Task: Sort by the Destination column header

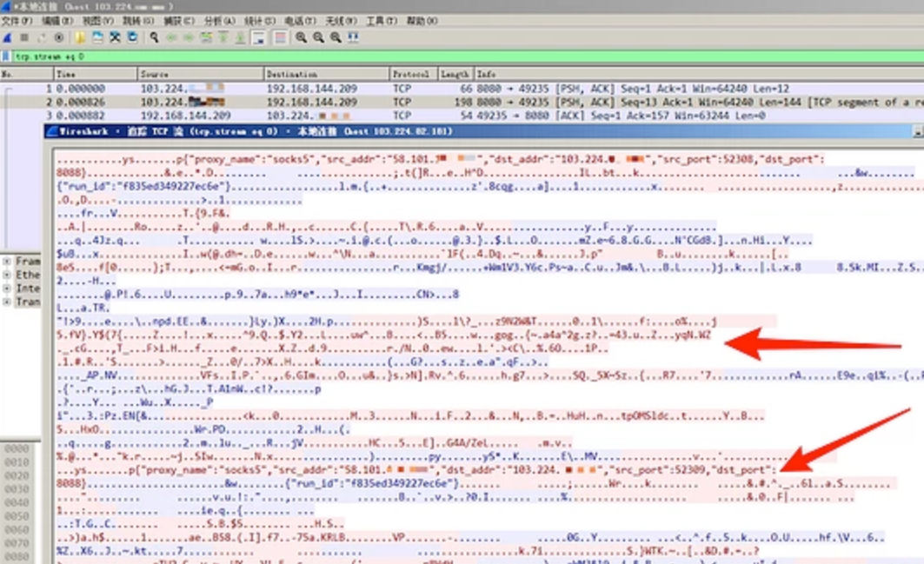Action: click(x=327, y=74)
